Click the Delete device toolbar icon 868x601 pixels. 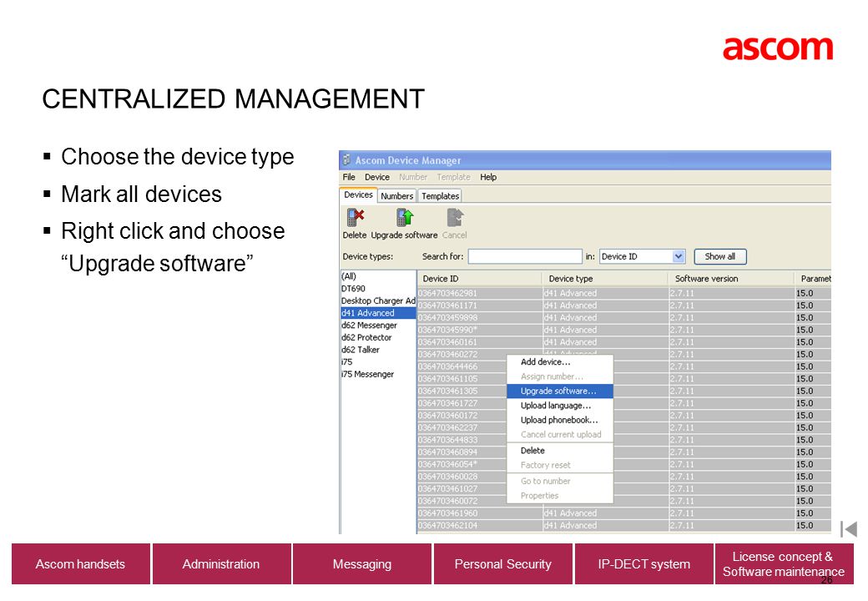[355, 218]
